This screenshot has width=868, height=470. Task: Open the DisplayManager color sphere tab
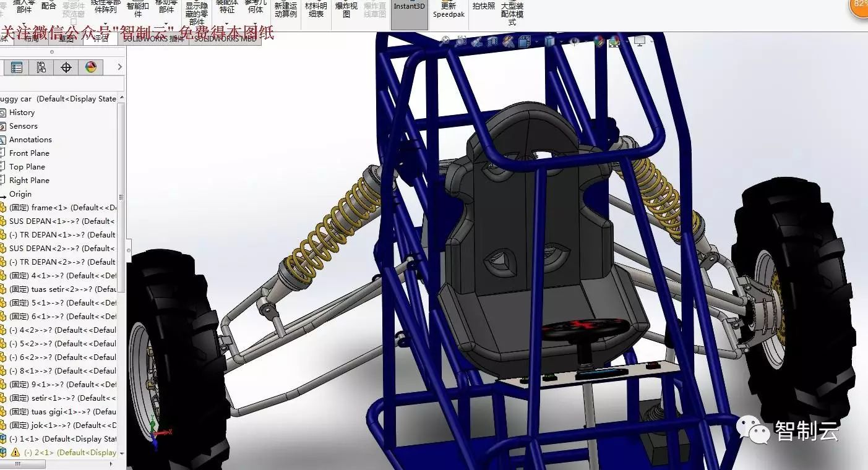pos(91,67)
